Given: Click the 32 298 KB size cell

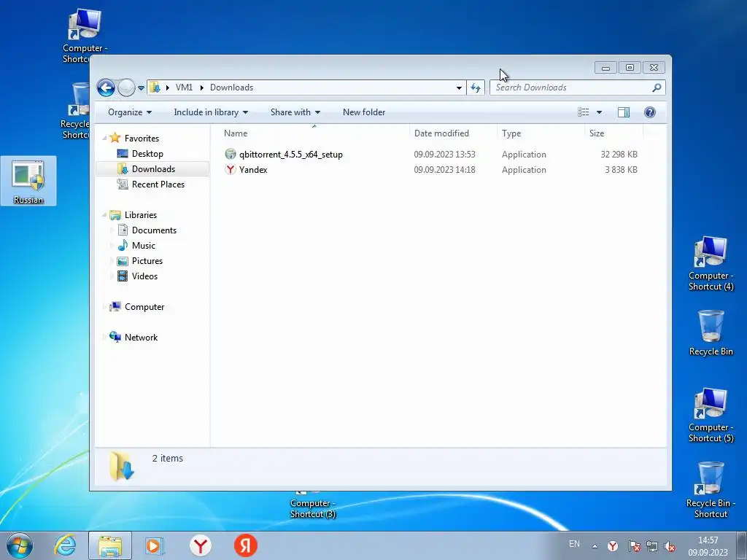Looking at the screenshot, I should pos(619,155).
